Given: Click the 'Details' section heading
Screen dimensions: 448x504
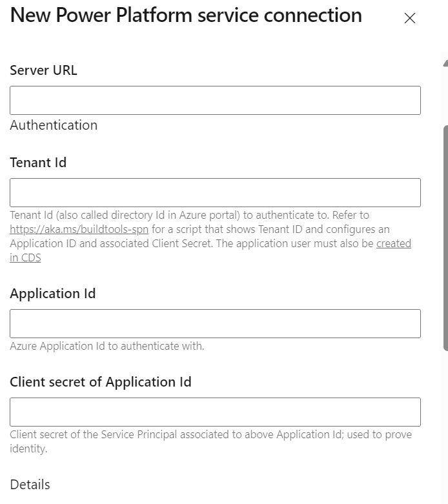Looking at the screenshot, I should click(x=30, y=485).
